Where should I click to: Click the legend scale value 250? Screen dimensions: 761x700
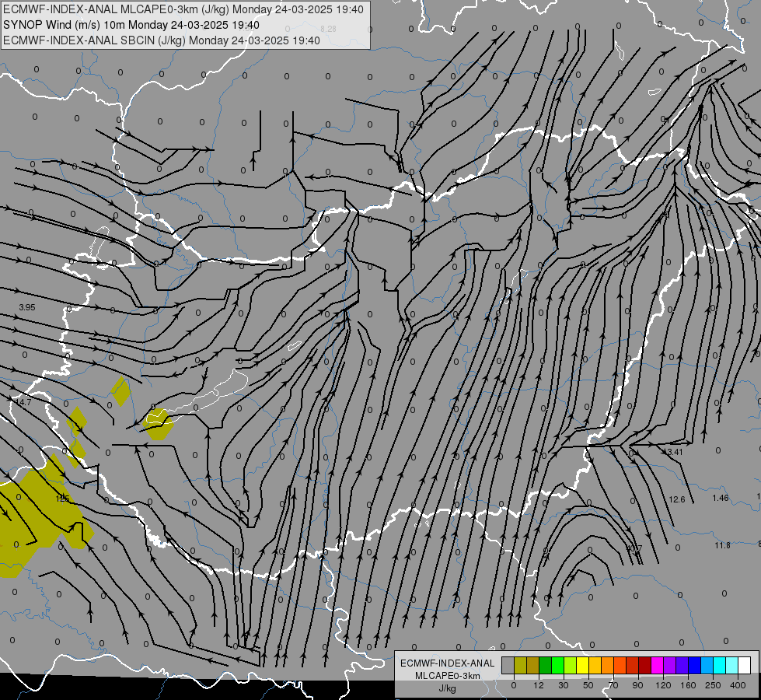pyautogui.click(x=713, y=685)
